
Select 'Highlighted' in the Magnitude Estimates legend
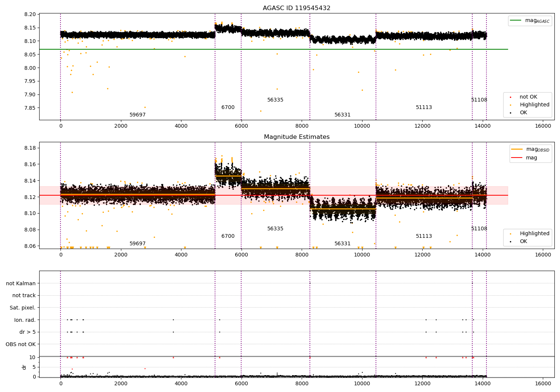tap(530, 234)
